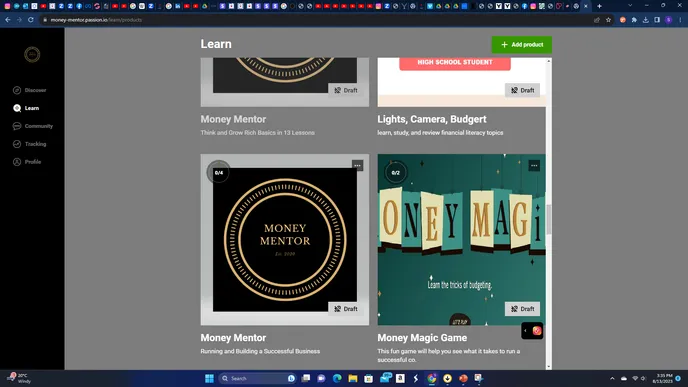Open the Money Magic Game thumbnail
Screen dimensions: 688x387
(462, 240)
